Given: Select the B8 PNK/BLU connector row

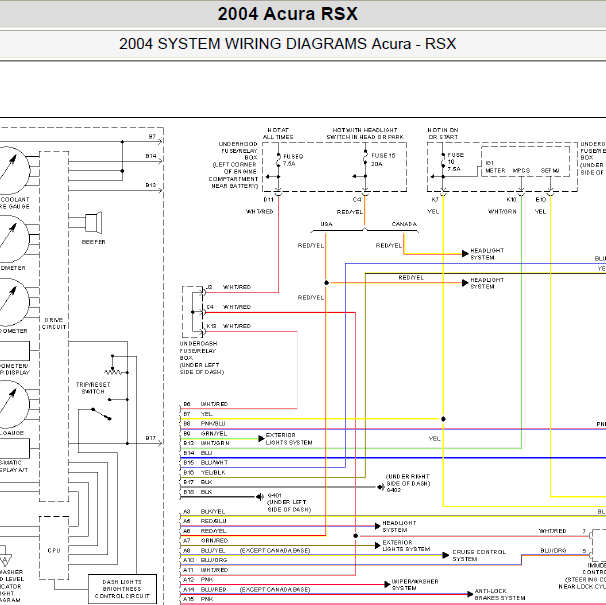Looking at the screenshot, I should [x=204, y=424].
